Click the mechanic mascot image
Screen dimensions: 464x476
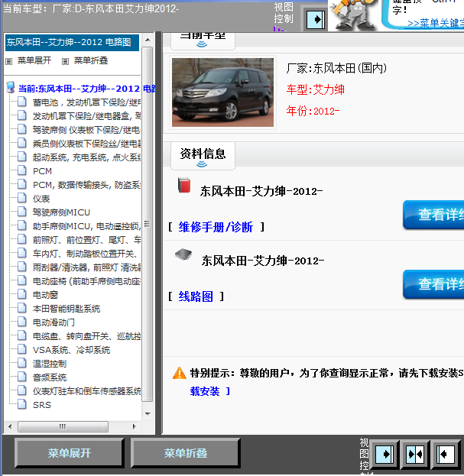(354, 15)
